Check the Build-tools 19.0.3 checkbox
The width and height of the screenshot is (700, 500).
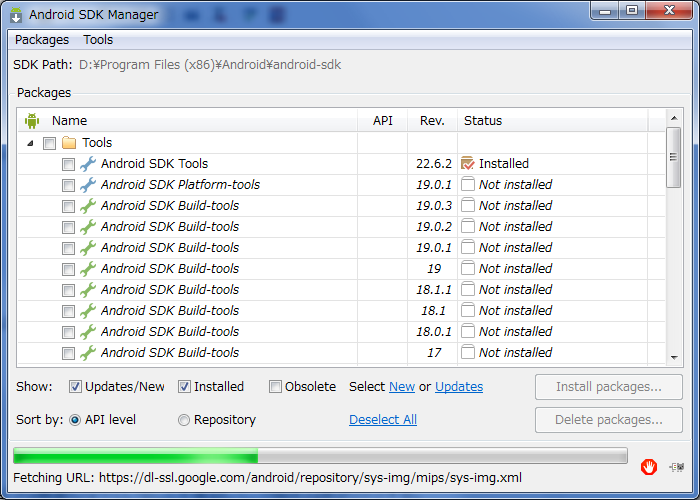click(68, 206)
